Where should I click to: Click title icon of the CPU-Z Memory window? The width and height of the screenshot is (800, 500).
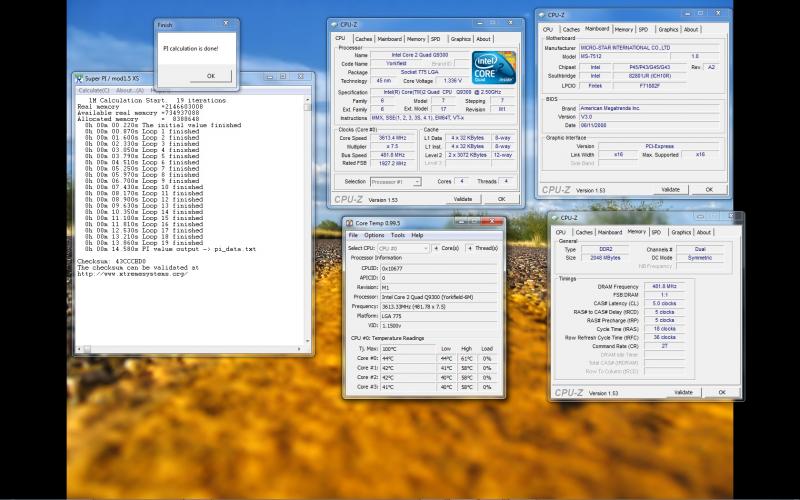pos(555,218)
